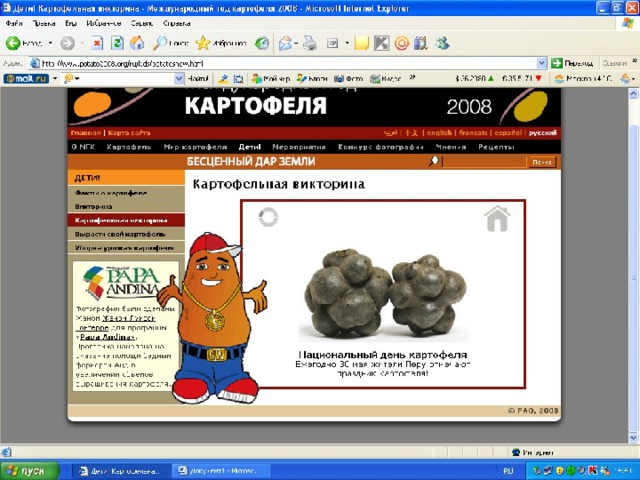This screenshot has width=640, height=480.
Task: Open the Рецепты navigation item
Action: tap(496, 147)
